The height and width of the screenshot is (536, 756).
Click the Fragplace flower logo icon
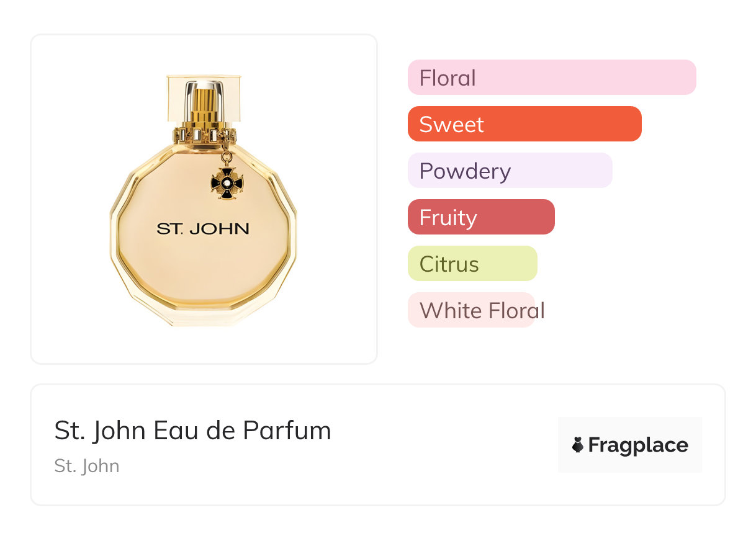pyautogui.click(x=578, y=445)
